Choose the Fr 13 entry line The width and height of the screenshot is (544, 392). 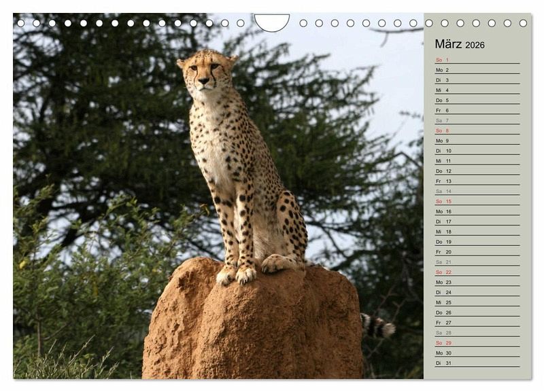[477, 181]
